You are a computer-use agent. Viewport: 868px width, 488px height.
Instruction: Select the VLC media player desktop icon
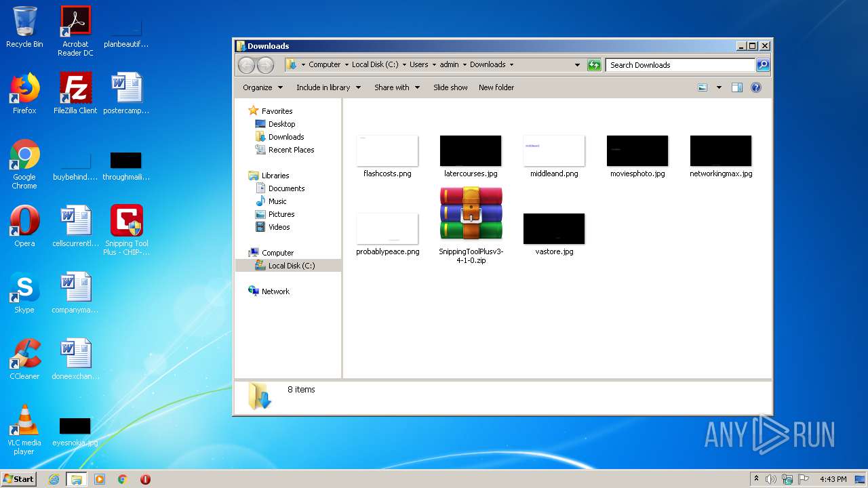pyautogui.click(x=24, y=430)
